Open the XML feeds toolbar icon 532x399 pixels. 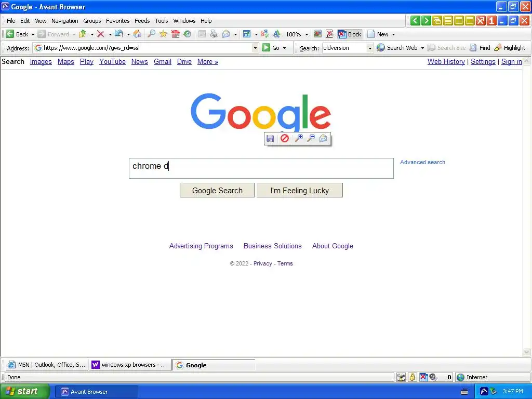pyautogui.click(x=175, y=34)
